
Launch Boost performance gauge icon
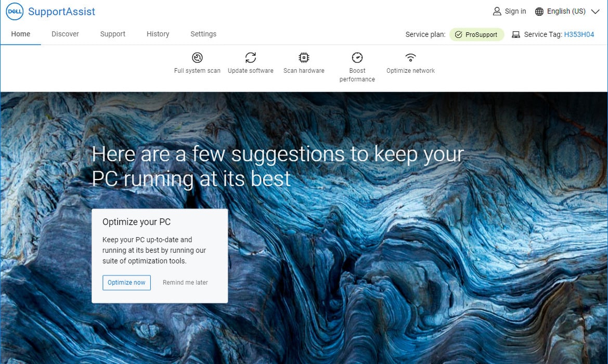[x=357, y=58]
